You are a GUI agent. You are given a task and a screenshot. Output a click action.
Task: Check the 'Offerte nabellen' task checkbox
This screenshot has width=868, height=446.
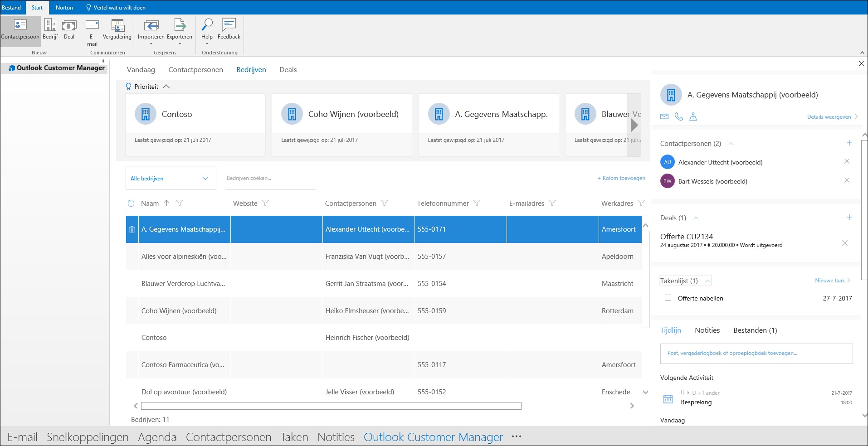[x=668, y=298]
